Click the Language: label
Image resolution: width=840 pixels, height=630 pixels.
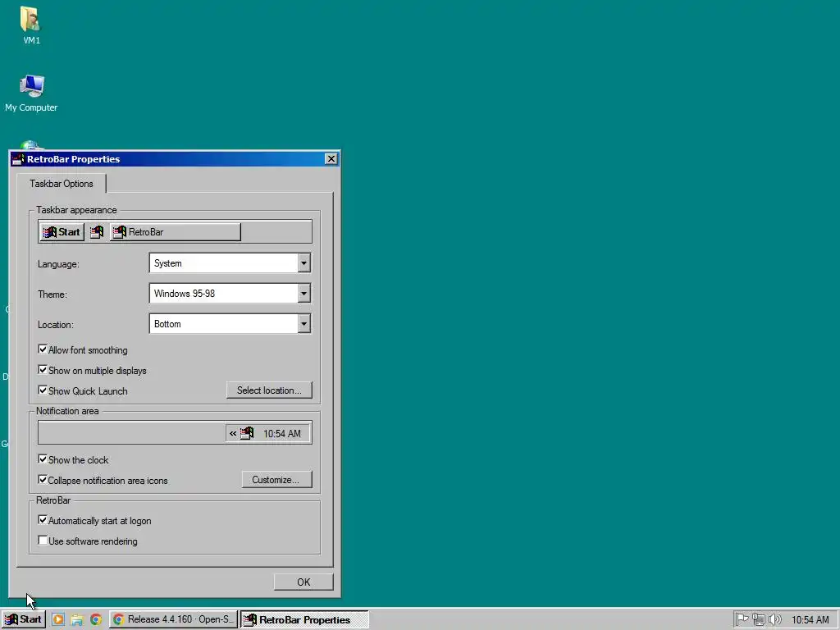[58, 264]
